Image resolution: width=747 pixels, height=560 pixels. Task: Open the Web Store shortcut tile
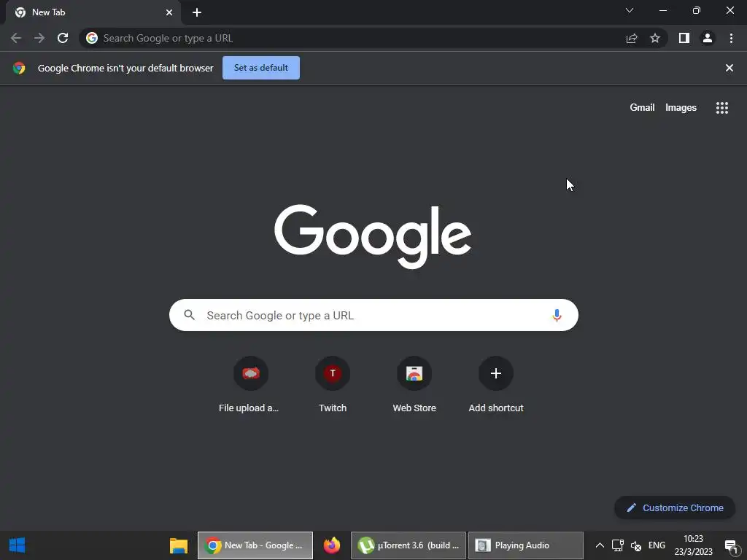(414, 373)
